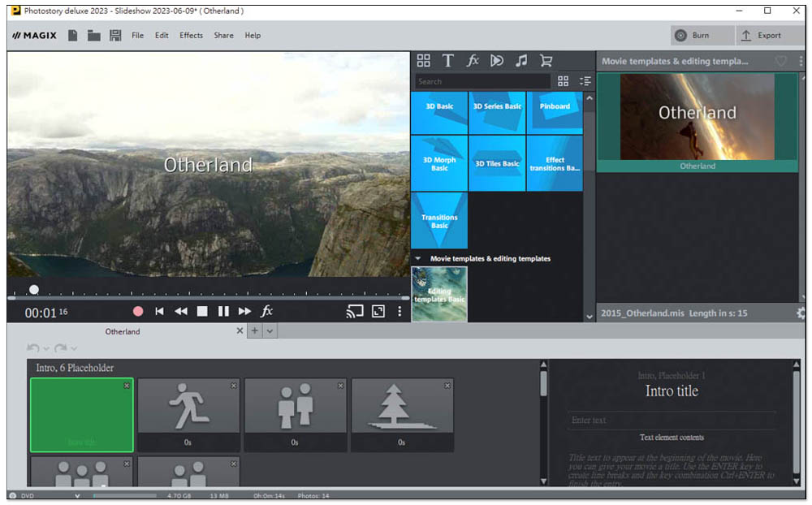Open the Effects menu

pyautogui.click(x=192, y=36)
